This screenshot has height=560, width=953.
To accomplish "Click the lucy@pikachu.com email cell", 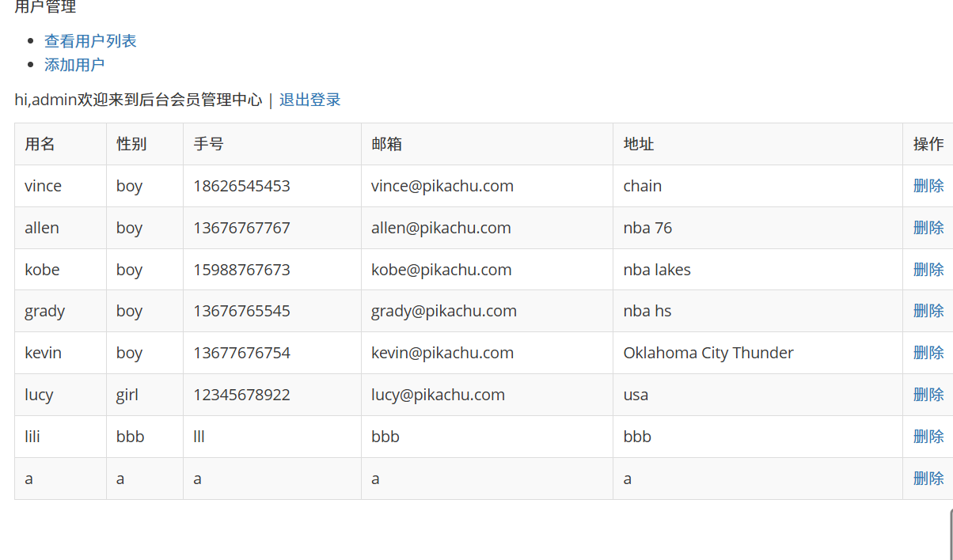I will [x=438, y=395].
